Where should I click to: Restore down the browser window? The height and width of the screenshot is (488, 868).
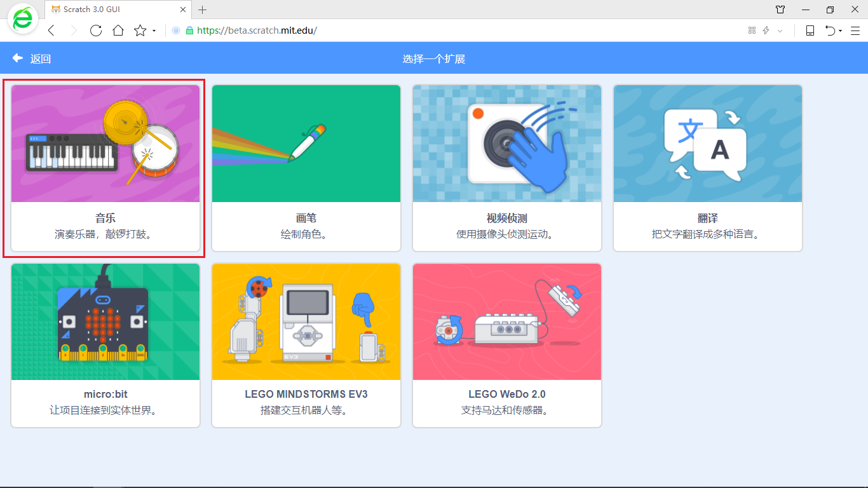tap(830, 10)
